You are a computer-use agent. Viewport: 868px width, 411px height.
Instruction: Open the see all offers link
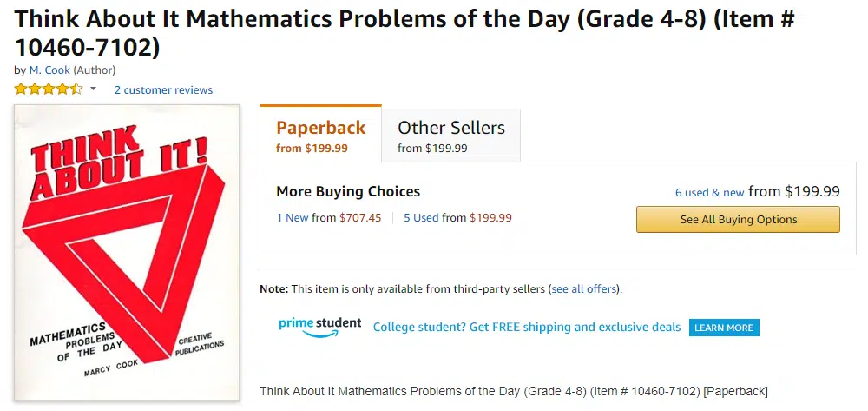click(x=583, y=288)
